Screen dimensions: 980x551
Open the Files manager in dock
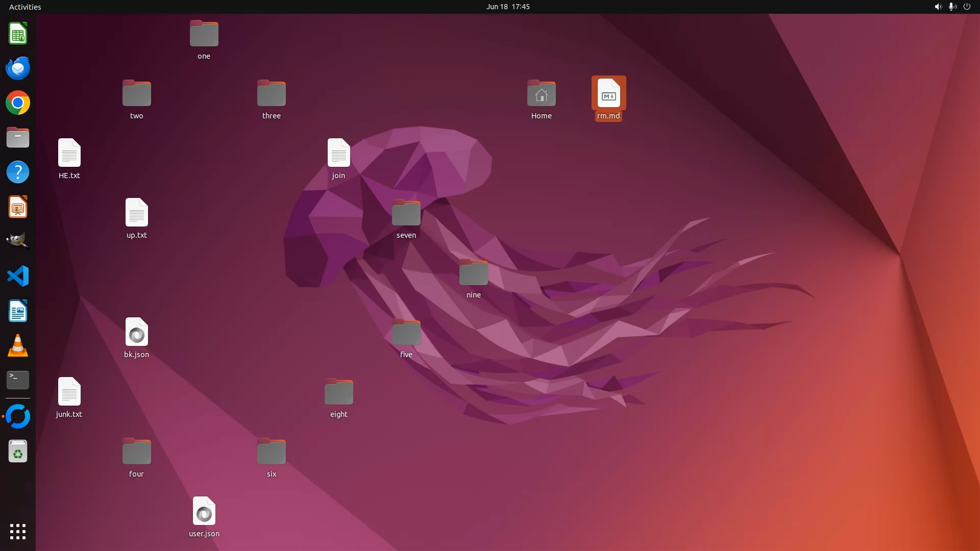pos(18,138)
